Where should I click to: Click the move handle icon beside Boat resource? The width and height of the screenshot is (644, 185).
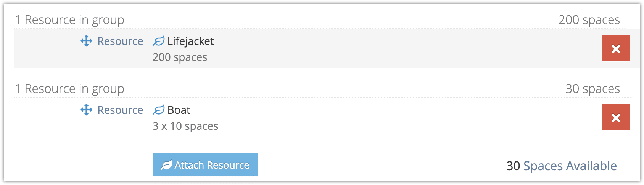(87, 110)
